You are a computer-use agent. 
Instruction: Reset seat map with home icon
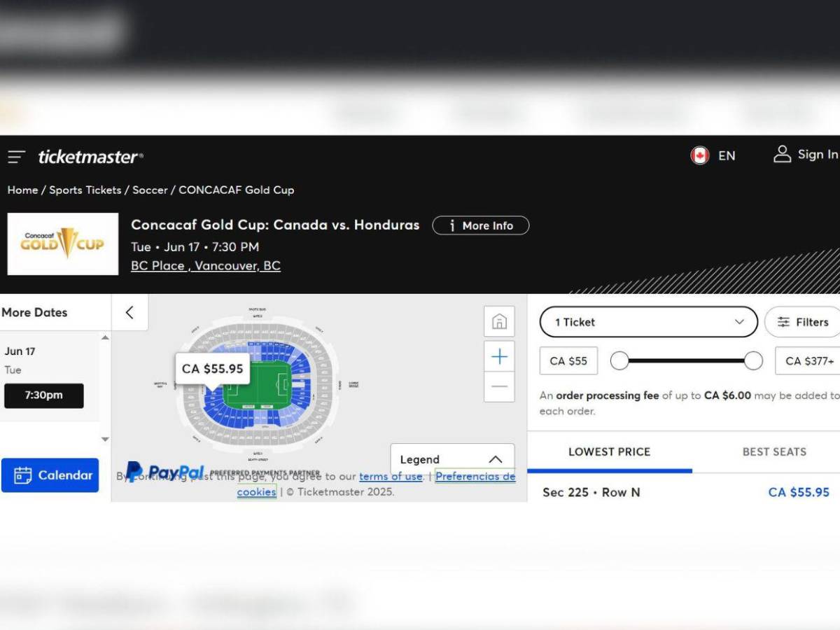(499, 321)
